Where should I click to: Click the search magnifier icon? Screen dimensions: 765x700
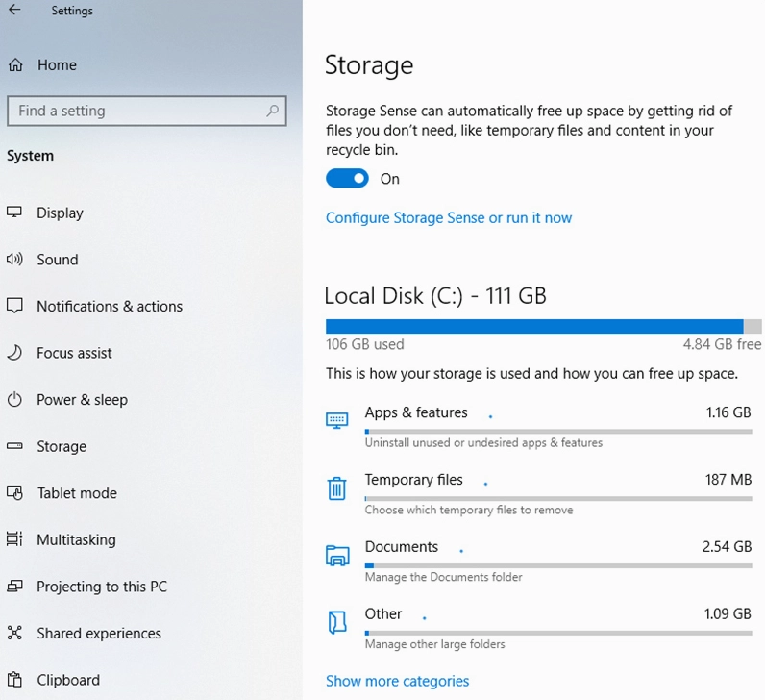pyautogui.click(x=274, y=112)
